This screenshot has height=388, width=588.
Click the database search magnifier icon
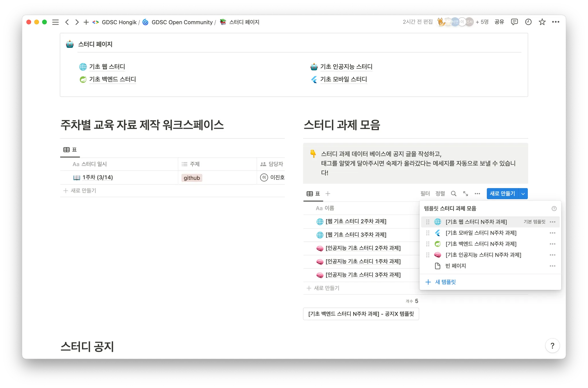click(453, 194)
